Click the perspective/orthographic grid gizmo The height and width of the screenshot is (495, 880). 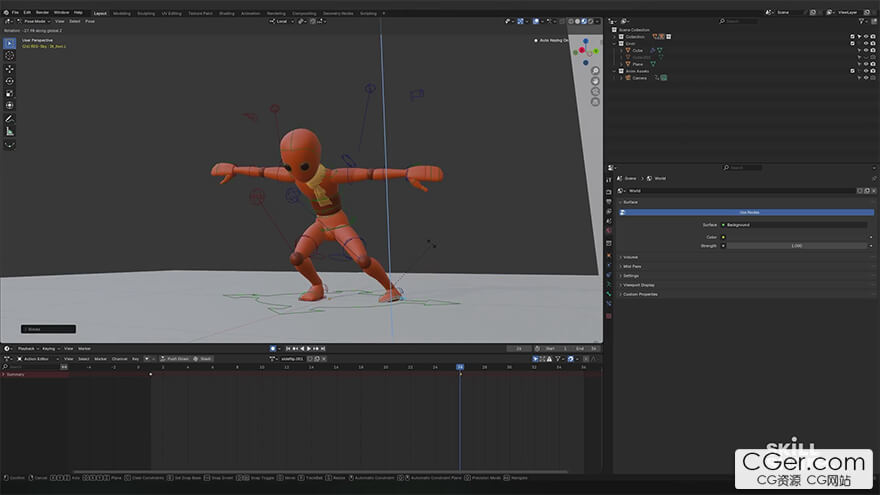595,102
